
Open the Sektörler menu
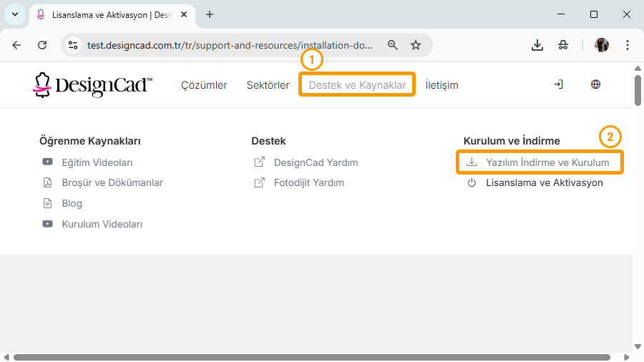[x=268, y=85]
